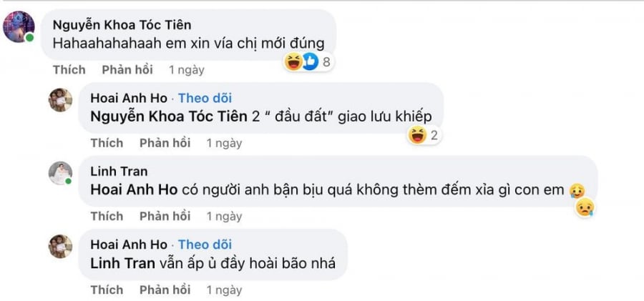This screenshot has height=301, width=644.
Task: Click Phản hồi under the "đầu đất" reply
Action: 165,143
